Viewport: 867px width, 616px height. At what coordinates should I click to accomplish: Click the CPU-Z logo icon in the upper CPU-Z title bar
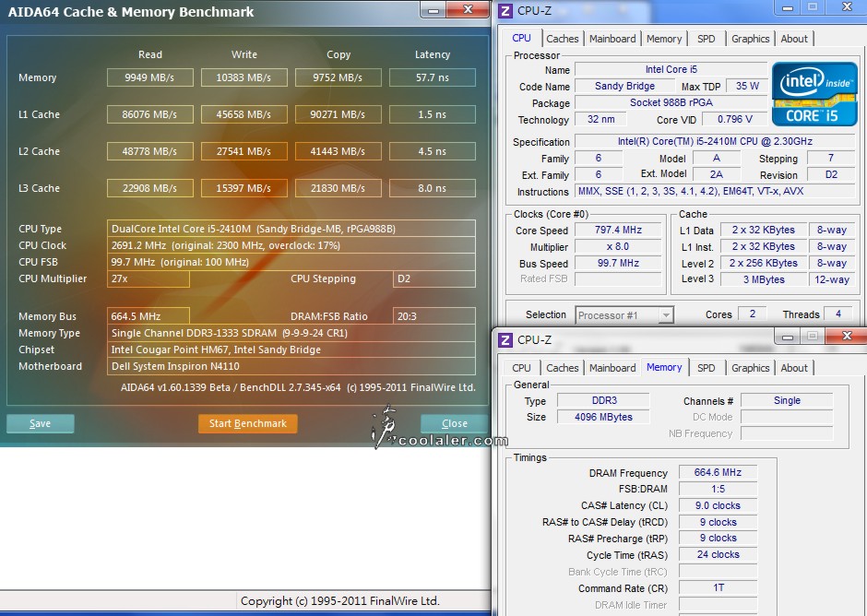(x=505, y=10)
